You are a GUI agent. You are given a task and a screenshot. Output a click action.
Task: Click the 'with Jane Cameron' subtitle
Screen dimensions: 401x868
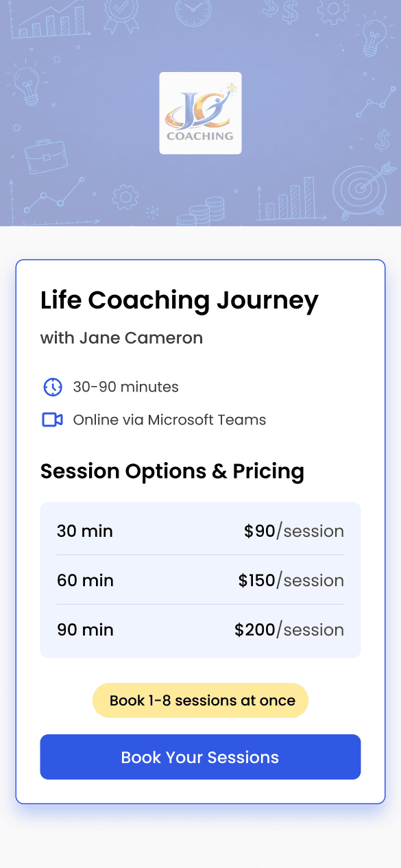[122, 338]
